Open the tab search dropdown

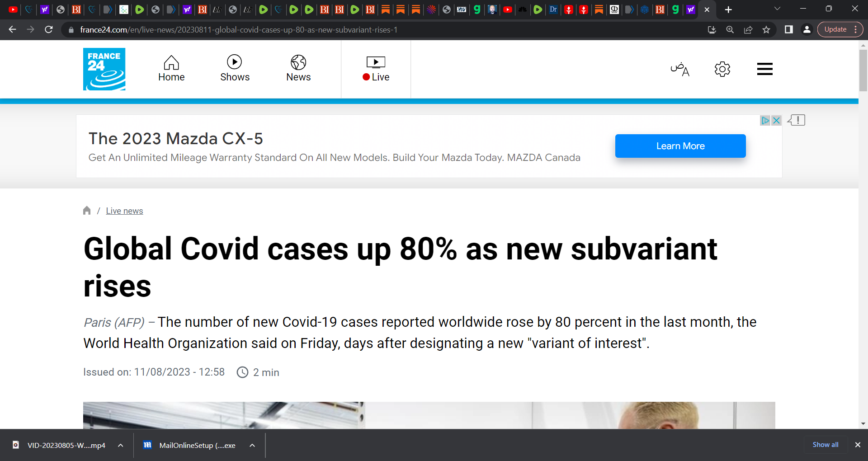pos(777,9)
